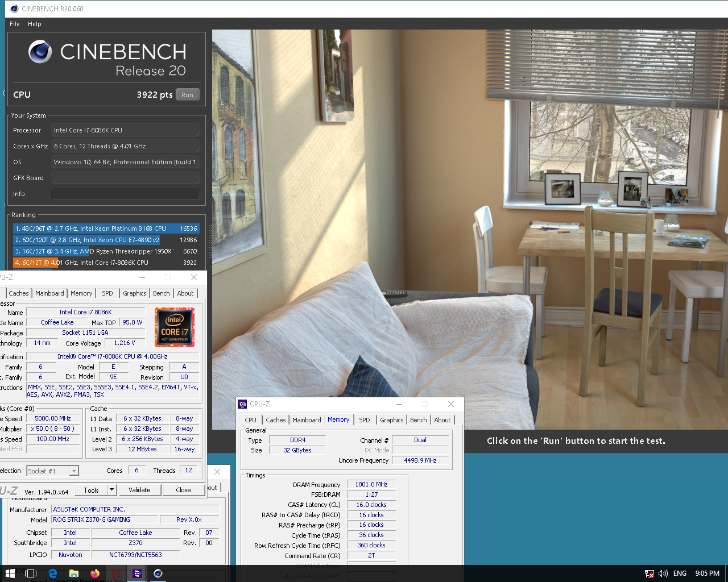The height and width of the screenshot is (582, 728).
Task: Click the CAS# Latency value 16.0 clocks
Action: 371,505
